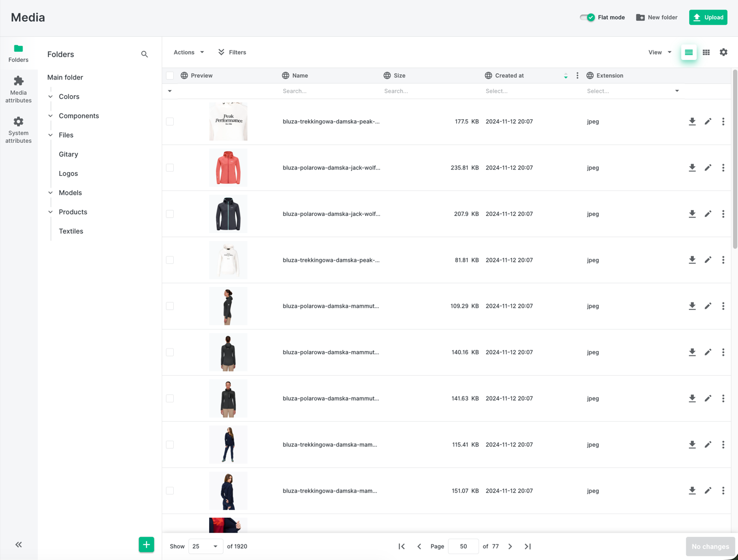Expand the Products folder tree node
This screenshot has height=560, width=738.
coord(51,212)
